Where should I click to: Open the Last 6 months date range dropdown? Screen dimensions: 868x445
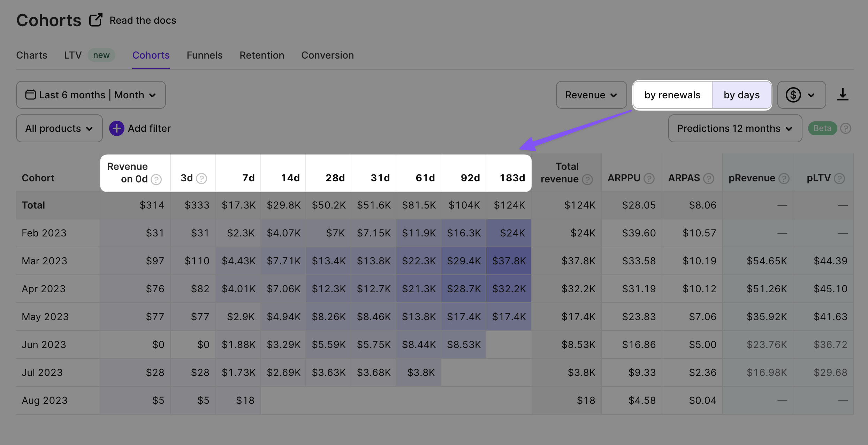tap(91, 95)
